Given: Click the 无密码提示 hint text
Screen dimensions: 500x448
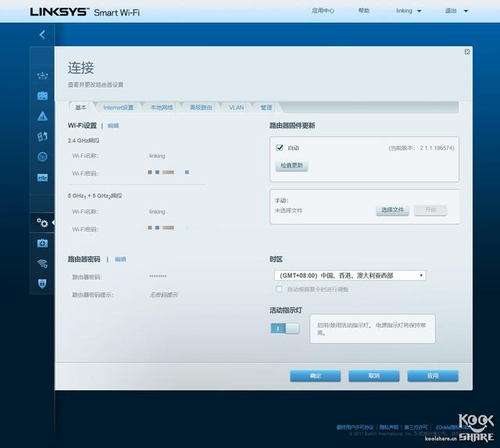Looking at the screenshot, I should pos(163,295).
